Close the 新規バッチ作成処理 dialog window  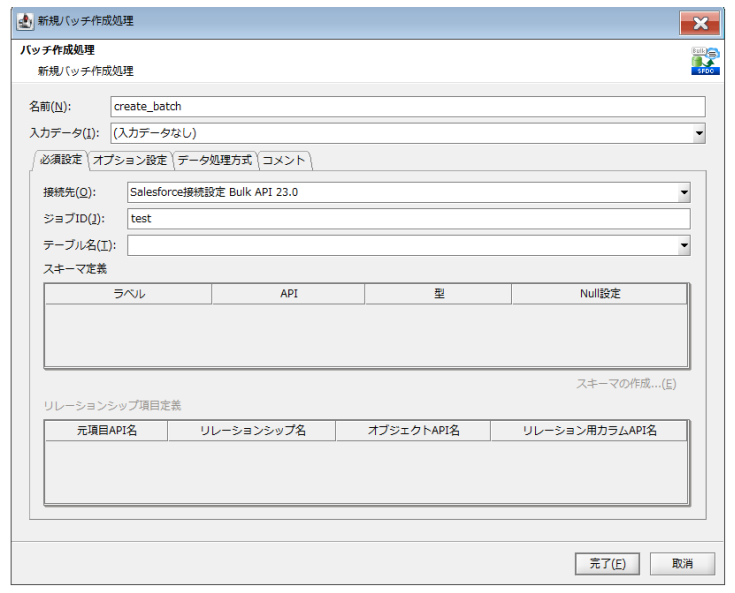700,22
